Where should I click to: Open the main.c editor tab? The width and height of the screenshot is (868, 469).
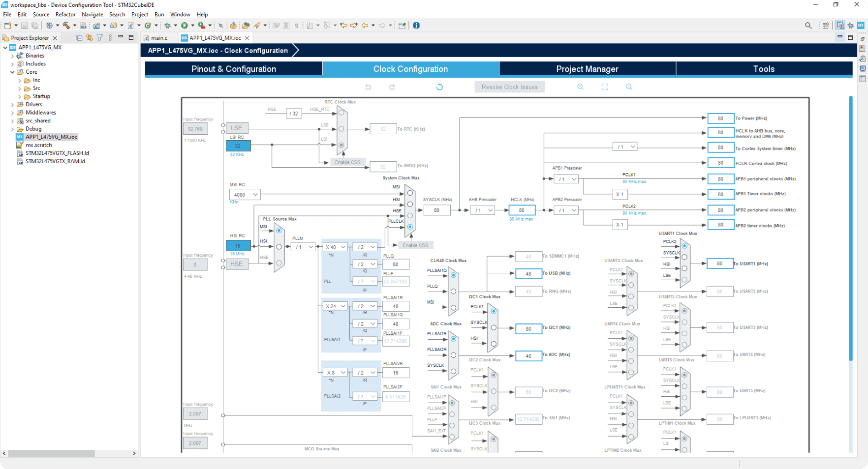click(158, 38)
